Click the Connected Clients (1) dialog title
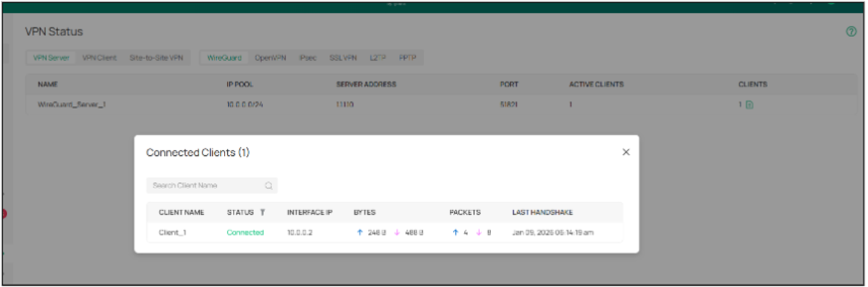The width and height of the screenshot is (868, 287). pyautogui.click(x=198, y=153)
